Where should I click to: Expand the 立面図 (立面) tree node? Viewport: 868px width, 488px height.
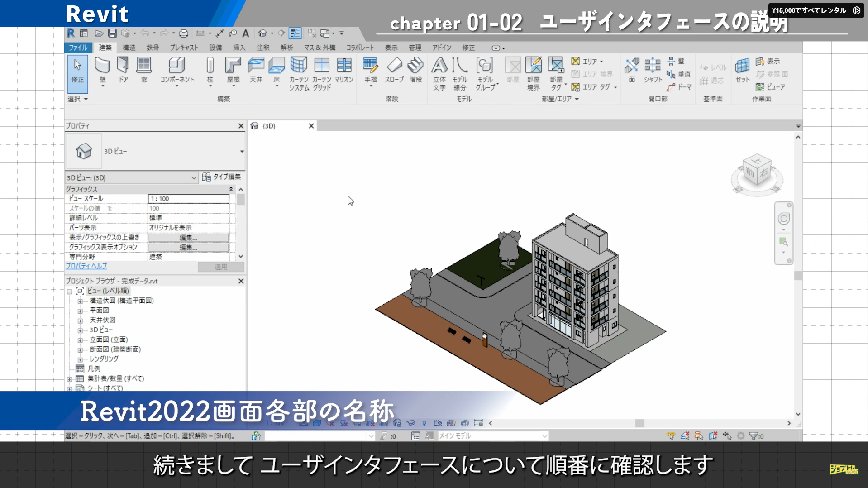(x=80, y=340)
